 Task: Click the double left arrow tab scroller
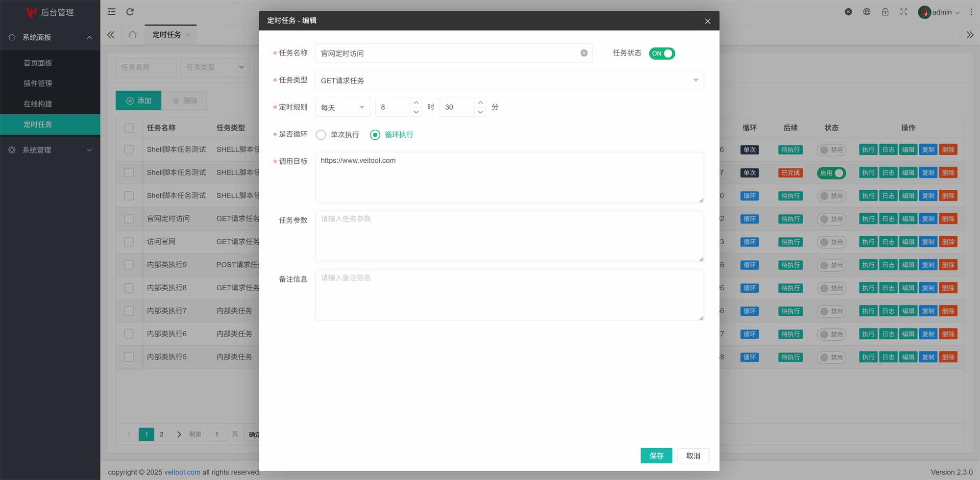(111, 35)
